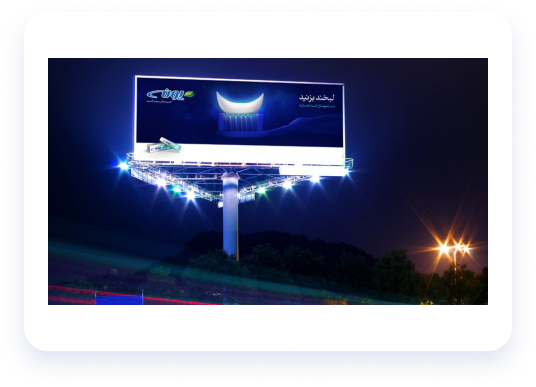Viewport: 536px width, 387px height.
Task: Click the toothbrush bristles under the moon
Action: [240, 122]
